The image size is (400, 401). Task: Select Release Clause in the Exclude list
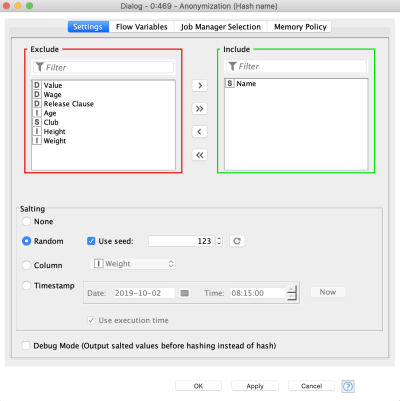tap(103, 104)
